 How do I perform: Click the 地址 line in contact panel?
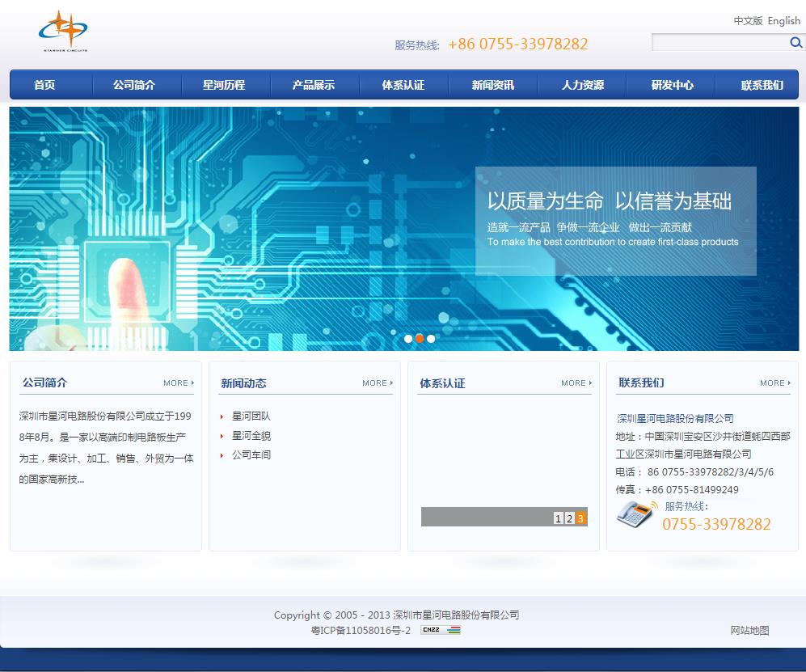pyautogui.click(x=703, y=445)
